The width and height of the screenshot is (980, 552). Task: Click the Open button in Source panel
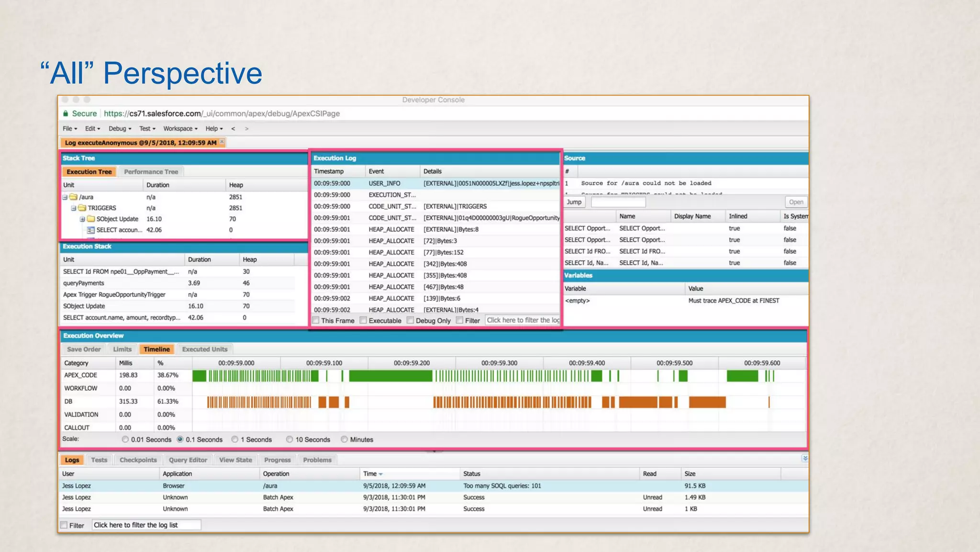[796, 202]
